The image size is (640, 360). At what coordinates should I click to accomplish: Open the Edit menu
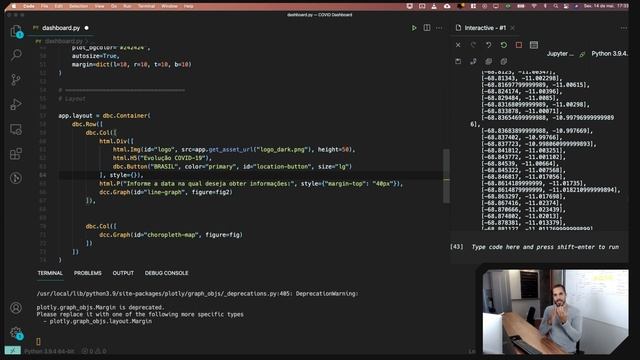[x=59, y=6]
